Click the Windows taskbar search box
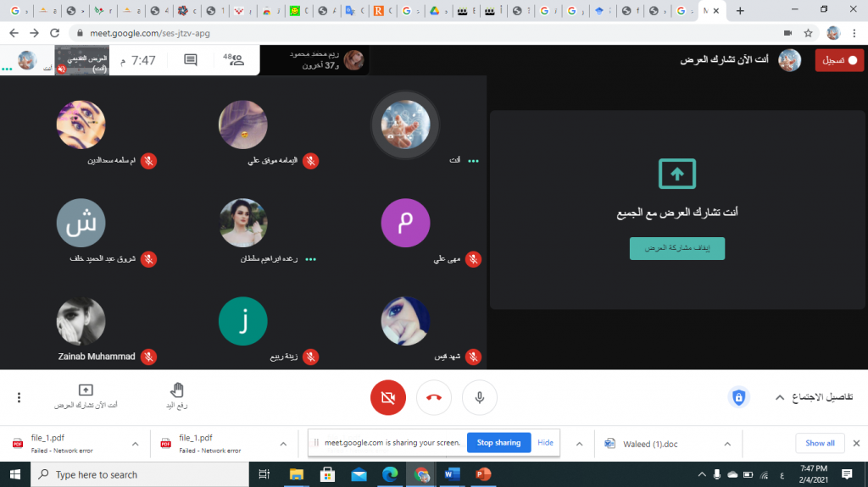The image size is (868, 487). [140, 474]
